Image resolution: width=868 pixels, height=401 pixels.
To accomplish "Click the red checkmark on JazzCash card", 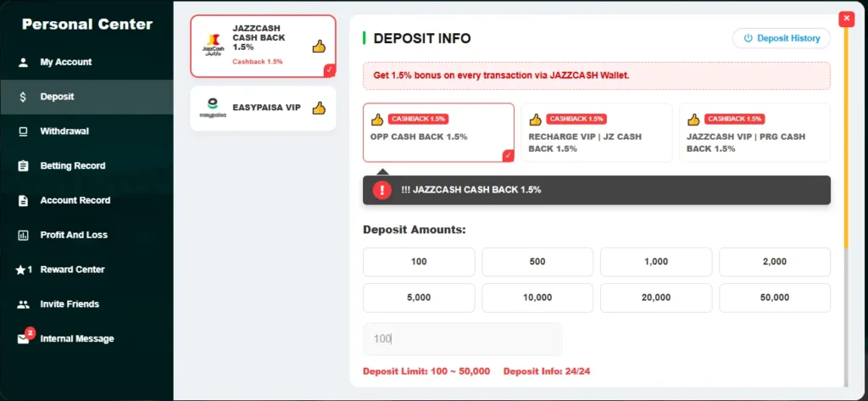I will click(330, 70).
